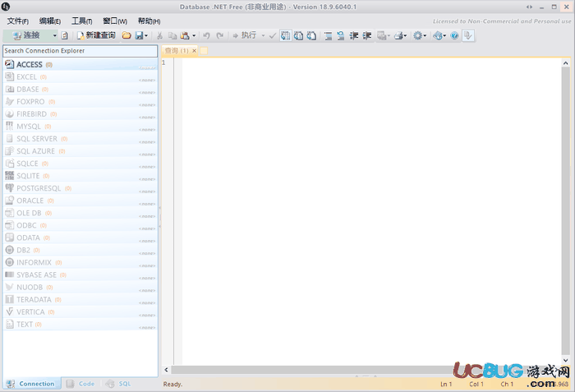Open the dropdown arrow next to 执行
The width and height of the screenshot is (575, 392).
tap(263, 35)
